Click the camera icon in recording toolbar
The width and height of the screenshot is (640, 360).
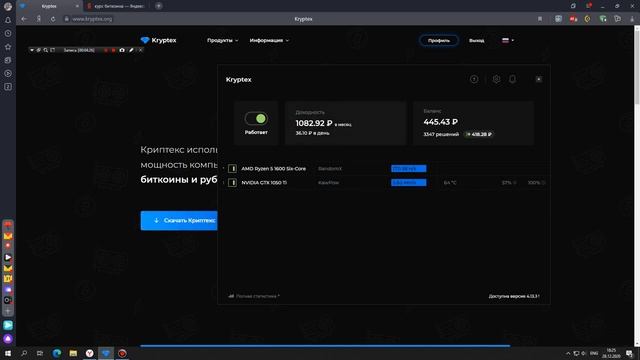click(x=122, y=50)
